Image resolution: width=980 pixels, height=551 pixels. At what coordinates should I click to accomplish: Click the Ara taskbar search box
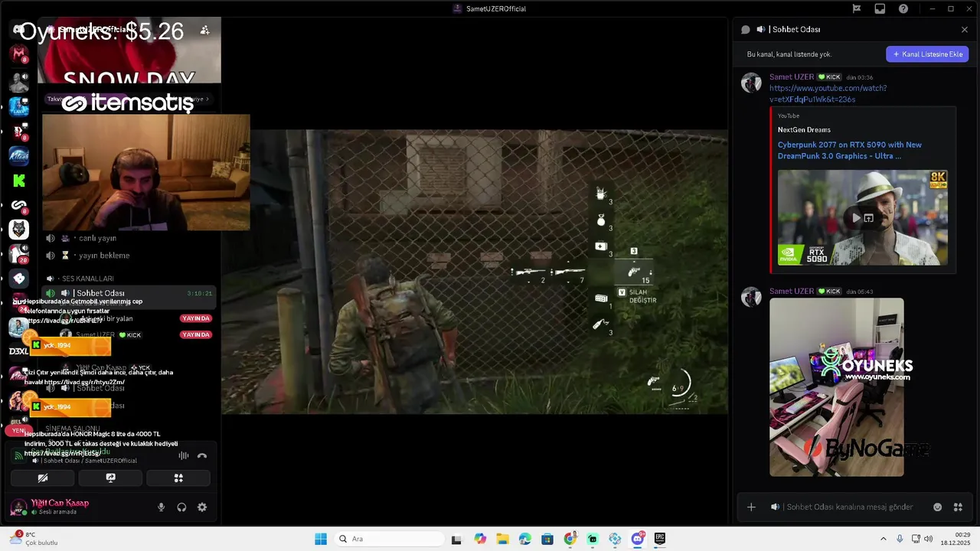point(387,539)
